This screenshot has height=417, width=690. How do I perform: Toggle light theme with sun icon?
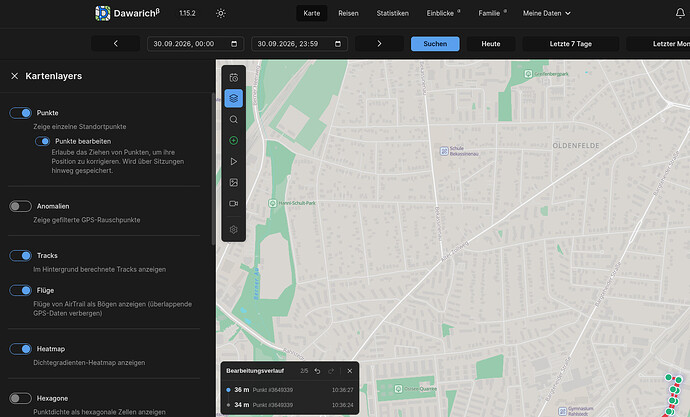tap(221, 13)
